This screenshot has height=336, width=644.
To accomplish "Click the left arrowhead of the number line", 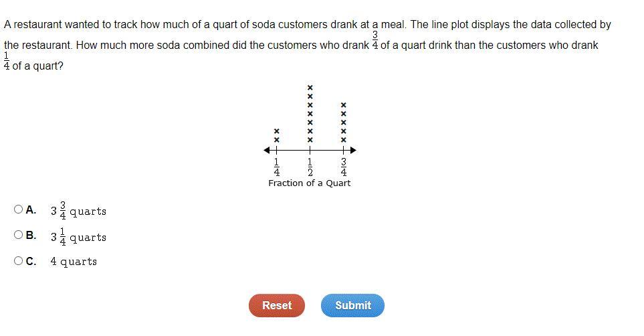I will pos(267,151).
